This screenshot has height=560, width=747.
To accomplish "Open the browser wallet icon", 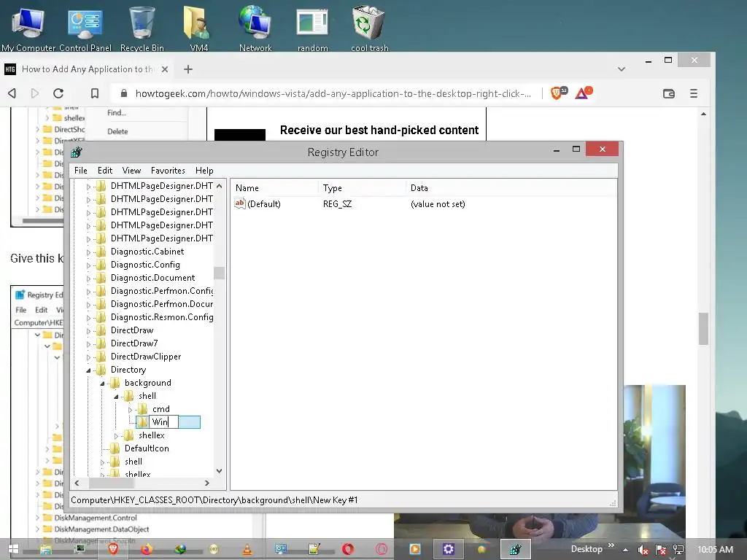I will [669, 93].
